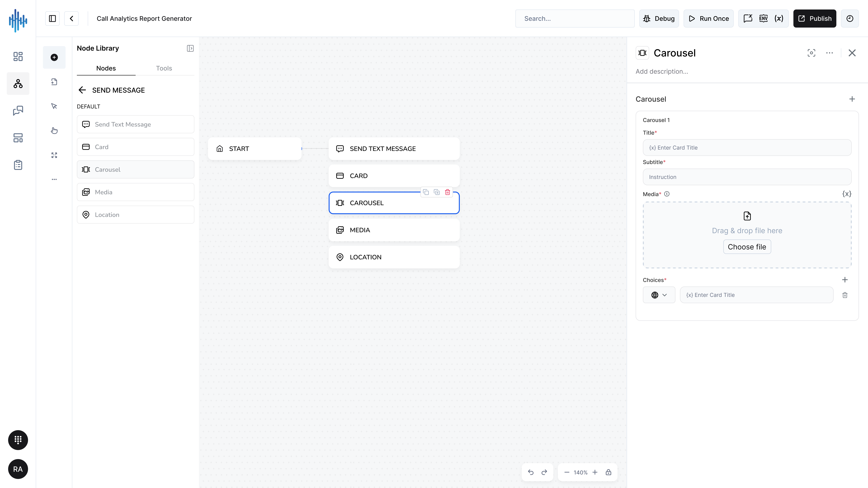The width and height of the screenshot is (868, 488).
Task: Select the hand pan tool
Action: pos(54,131)
